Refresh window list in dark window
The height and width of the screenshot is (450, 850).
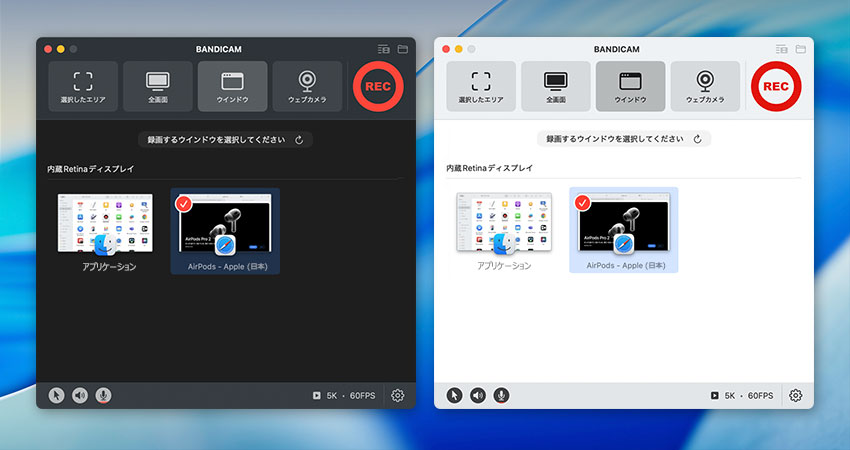tap(299, 140)
